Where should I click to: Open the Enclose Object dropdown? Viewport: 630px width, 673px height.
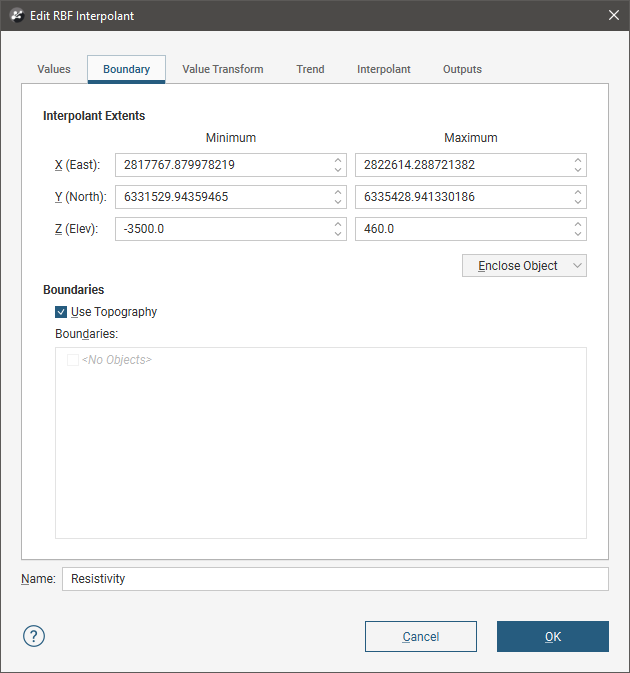coord(524,266)
